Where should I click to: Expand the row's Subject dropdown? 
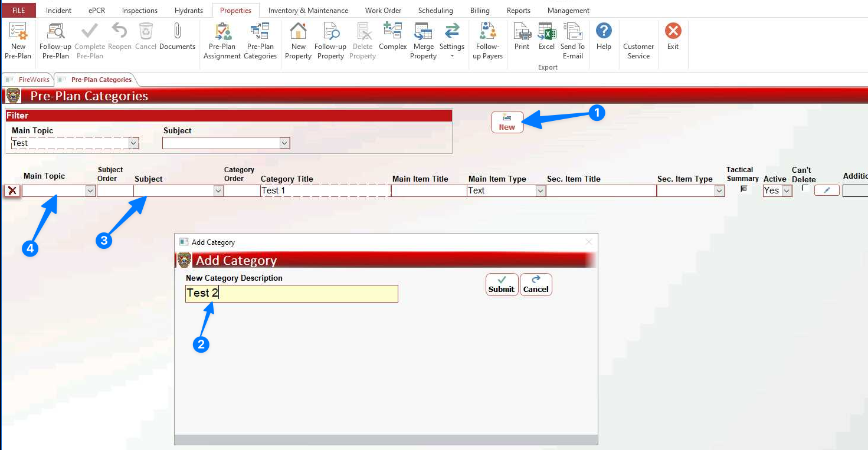[218, 190]
